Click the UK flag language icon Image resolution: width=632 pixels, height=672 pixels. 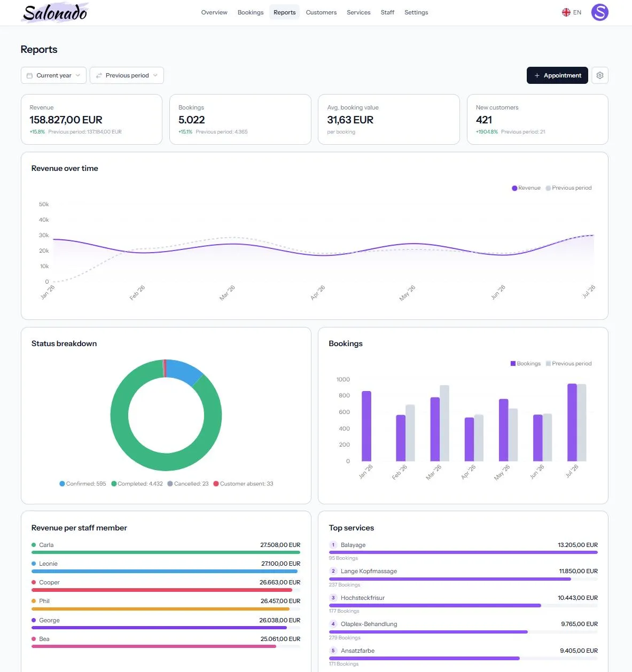(x=566, y=12)
